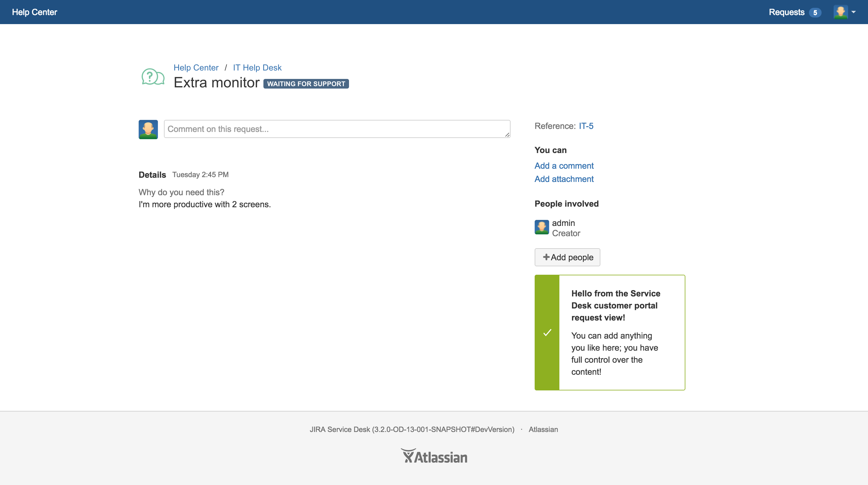868x485 pixels.
Task: Open the Requests list in header
Action: [786, 12]
